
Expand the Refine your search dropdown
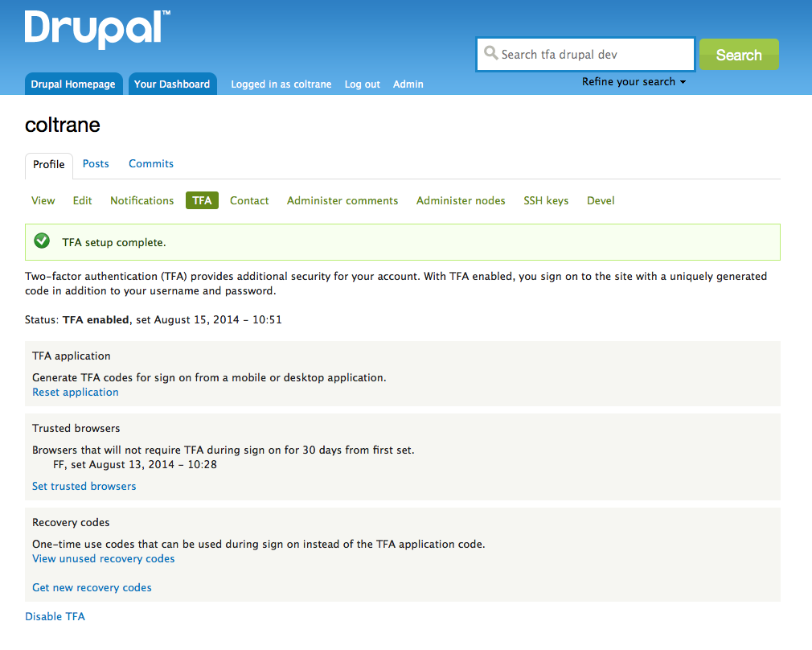tap(634, 82)
